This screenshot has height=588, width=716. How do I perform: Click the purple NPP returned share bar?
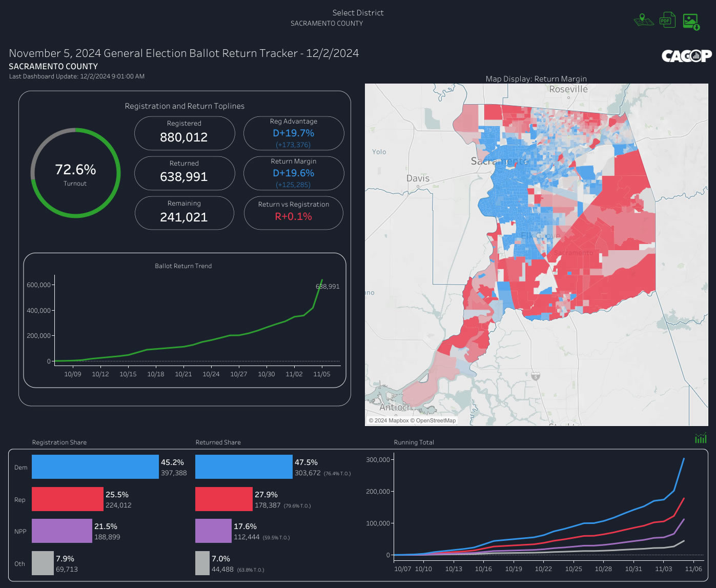point(213,531)
